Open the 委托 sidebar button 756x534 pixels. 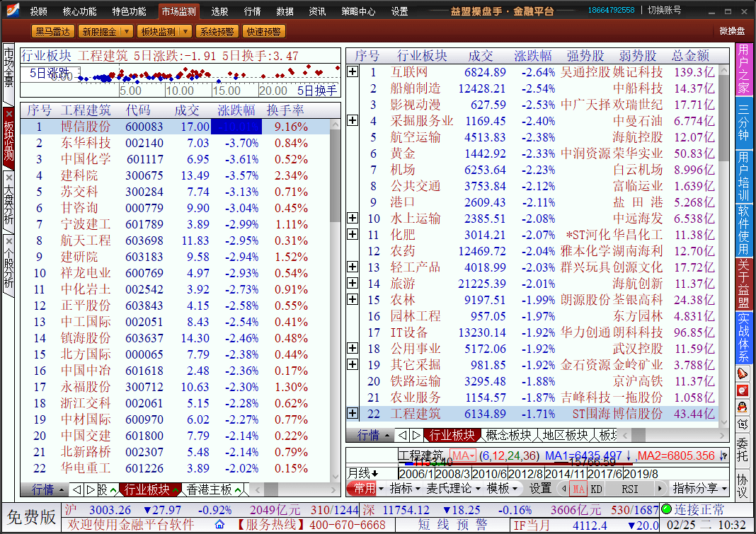click(x=743, y=449)
